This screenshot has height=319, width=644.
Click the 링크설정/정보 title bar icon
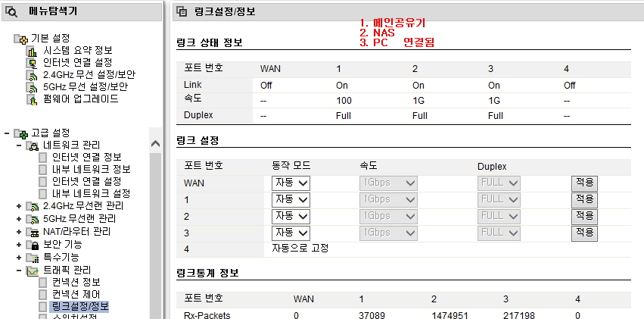182,12
